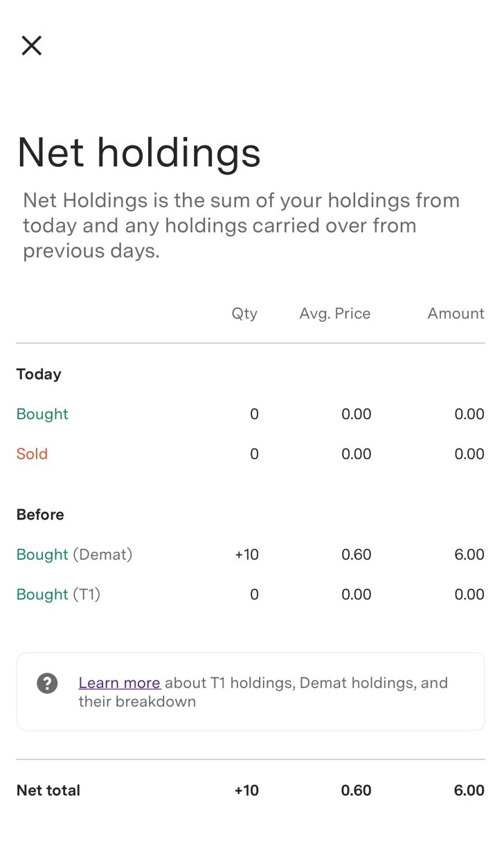The width and height of the screenshot is (504, 848).
Task: Click the Amount column header
Action: [x=456, y=314]
